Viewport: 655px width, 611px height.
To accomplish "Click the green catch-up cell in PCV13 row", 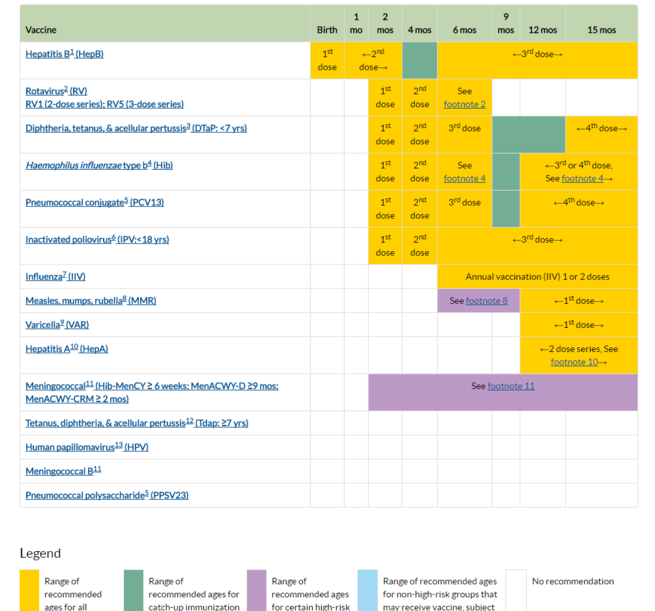I will (506, 209).
